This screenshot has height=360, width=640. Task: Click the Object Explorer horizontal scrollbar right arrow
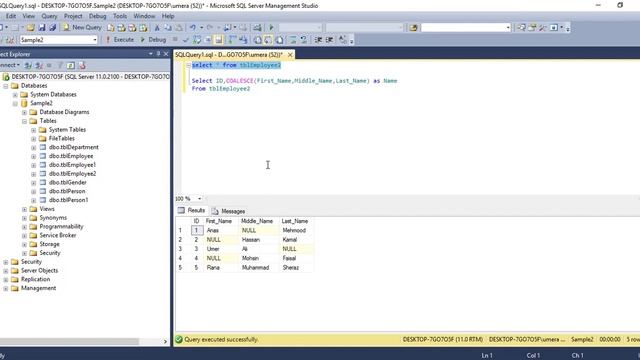pos(165,342)
